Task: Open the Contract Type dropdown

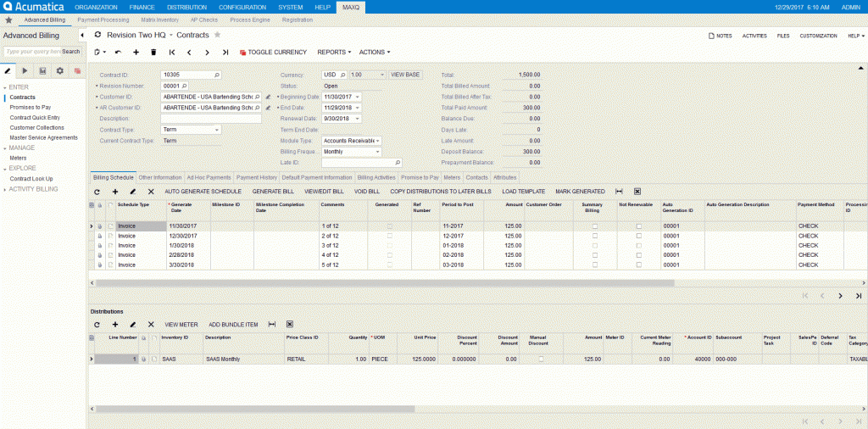Action: click(x=217, y=130)
